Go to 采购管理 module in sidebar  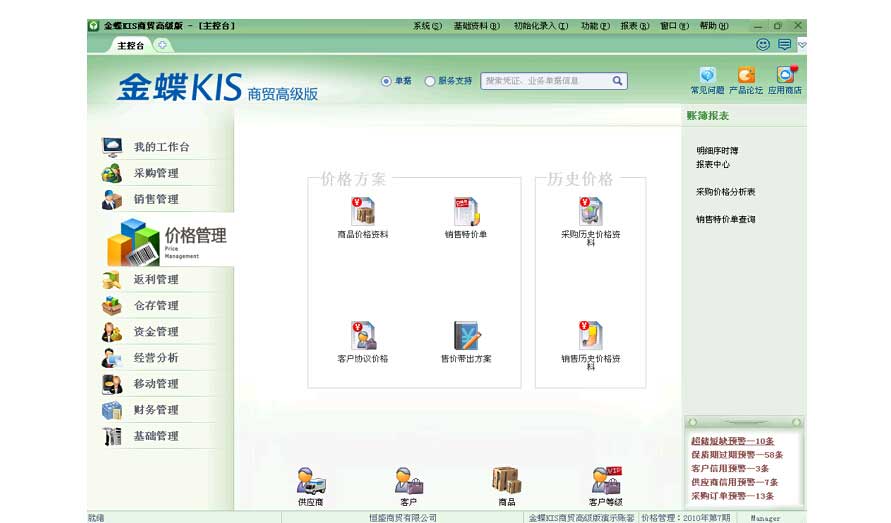(x=156, y=173)
